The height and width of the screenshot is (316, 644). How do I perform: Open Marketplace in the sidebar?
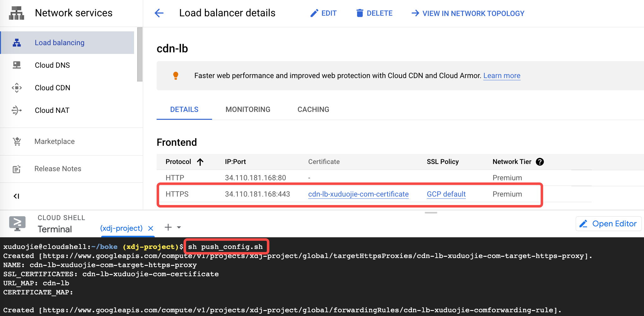coord(71,141)
